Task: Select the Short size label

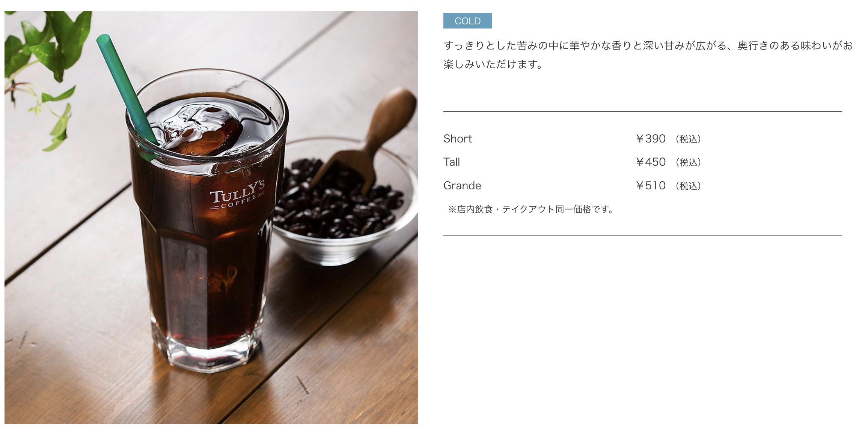Action: point(457,139)
